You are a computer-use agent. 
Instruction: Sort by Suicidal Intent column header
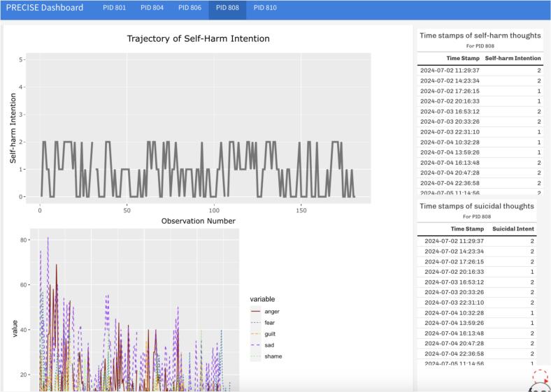(x=513, y=228)
